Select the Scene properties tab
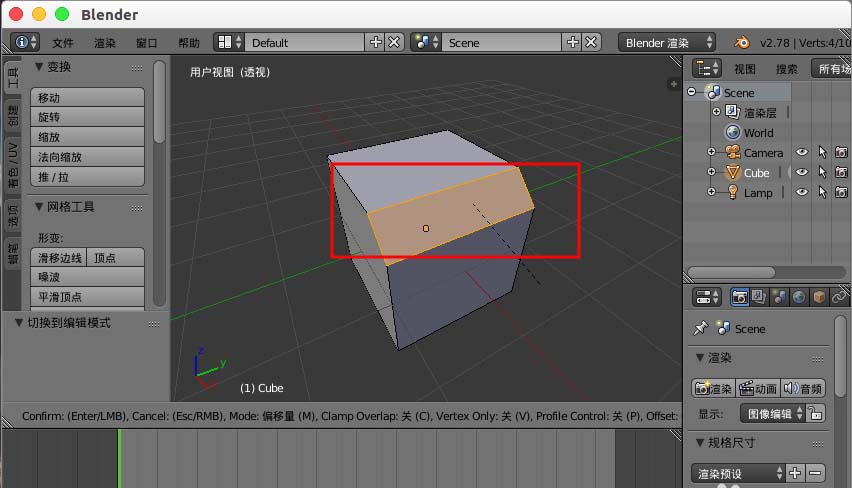 coord(779,297)
